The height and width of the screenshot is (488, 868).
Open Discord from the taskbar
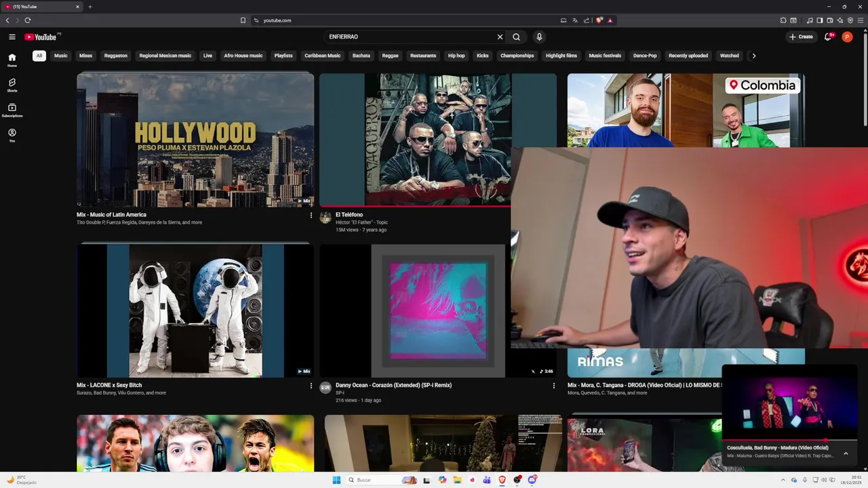(x=533, y=480)
